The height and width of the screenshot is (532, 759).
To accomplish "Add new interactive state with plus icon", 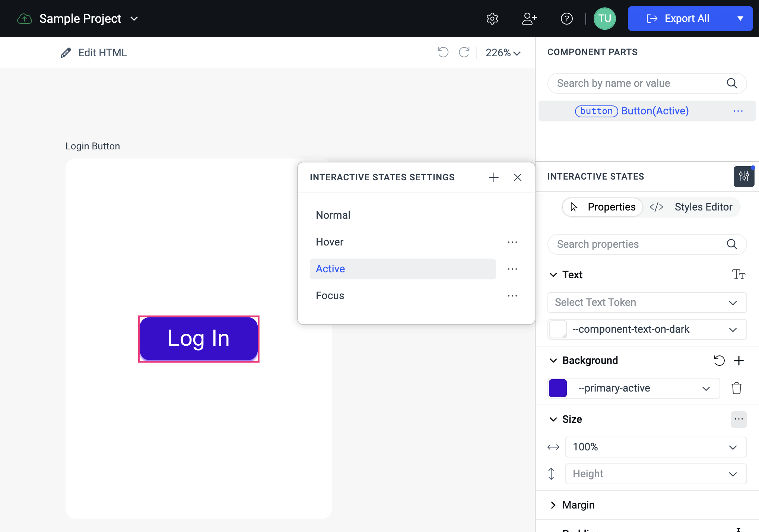I will pyautogui.click(x=493, y=177).
